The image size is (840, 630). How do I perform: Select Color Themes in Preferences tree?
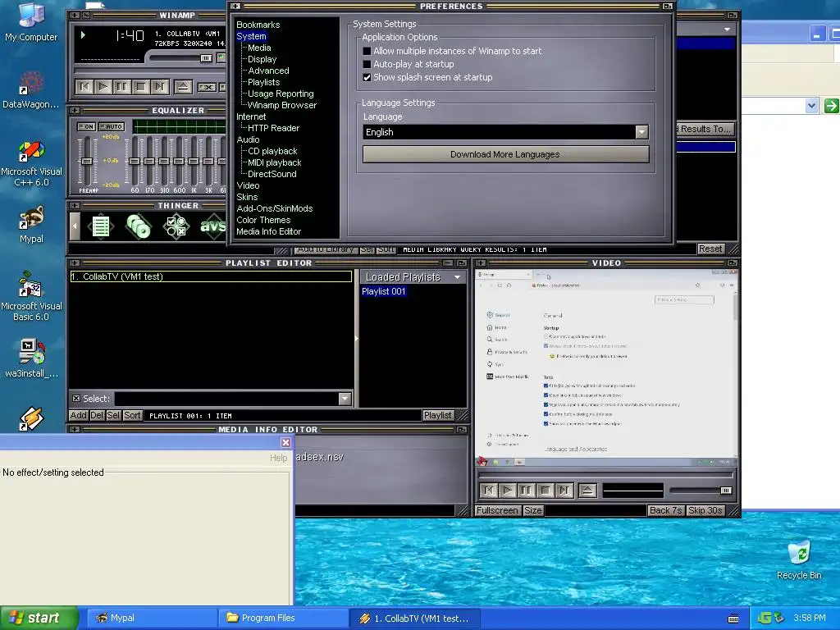click(x=263, y=220)
